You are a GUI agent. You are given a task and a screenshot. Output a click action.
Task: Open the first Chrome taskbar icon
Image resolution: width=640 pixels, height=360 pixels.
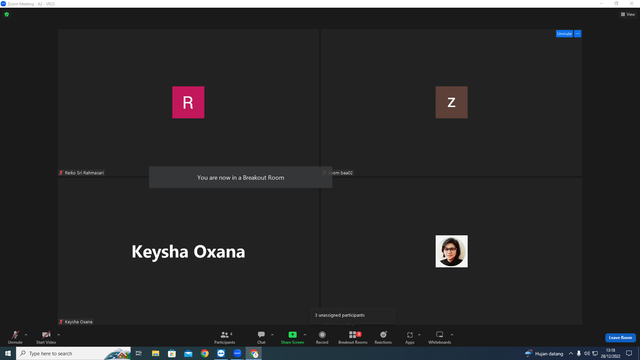click(204, 353)
